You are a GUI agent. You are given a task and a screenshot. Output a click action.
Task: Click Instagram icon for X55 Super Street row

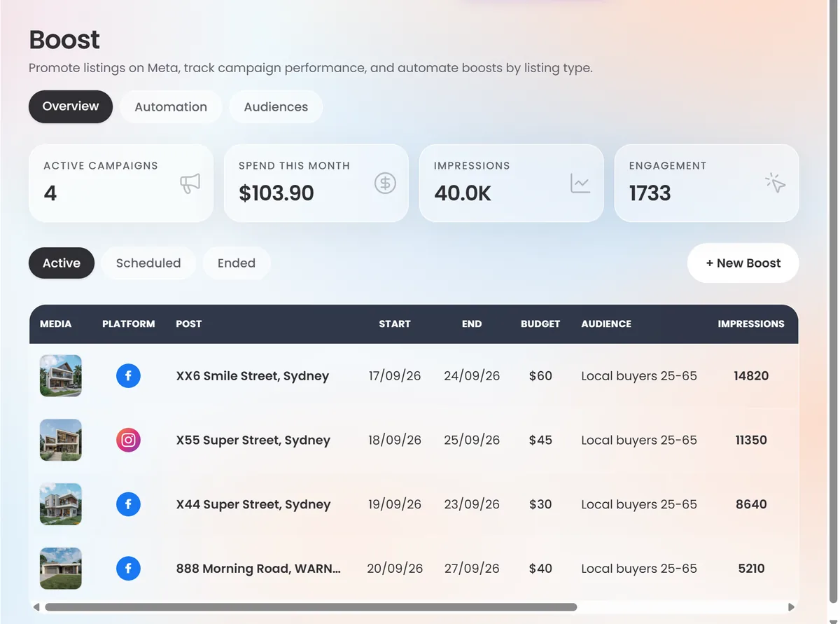point(128,441)
